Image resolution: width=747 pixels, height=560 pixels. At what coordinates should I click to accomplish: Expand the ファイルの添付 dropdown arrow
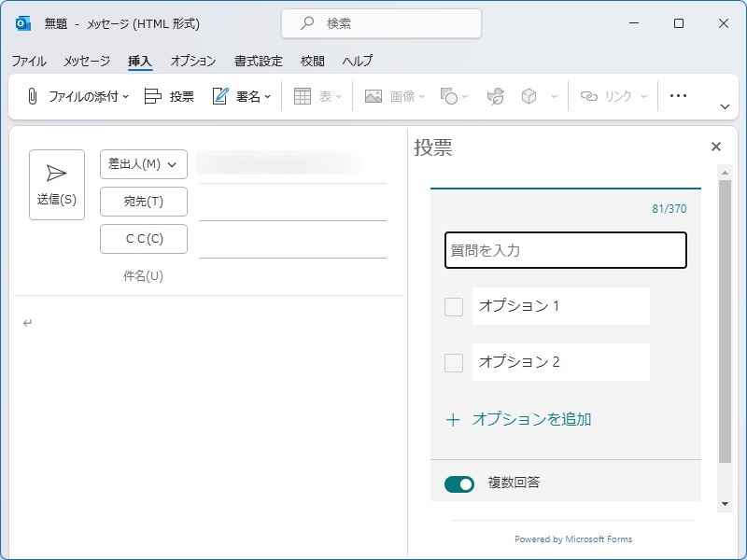(x=125, y=97)
